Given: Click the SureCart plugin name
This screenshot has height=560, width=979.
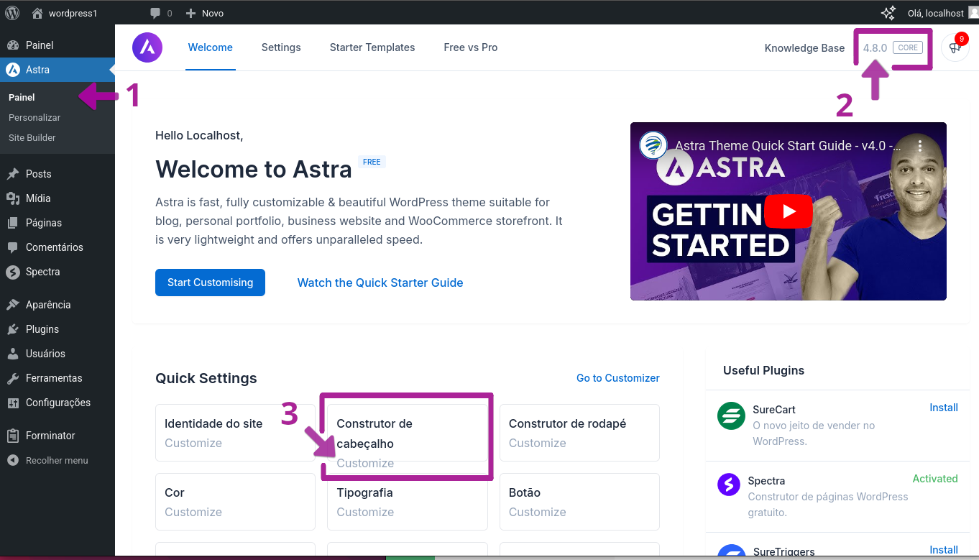Looking at the screenshot, I should pos(774,410).
